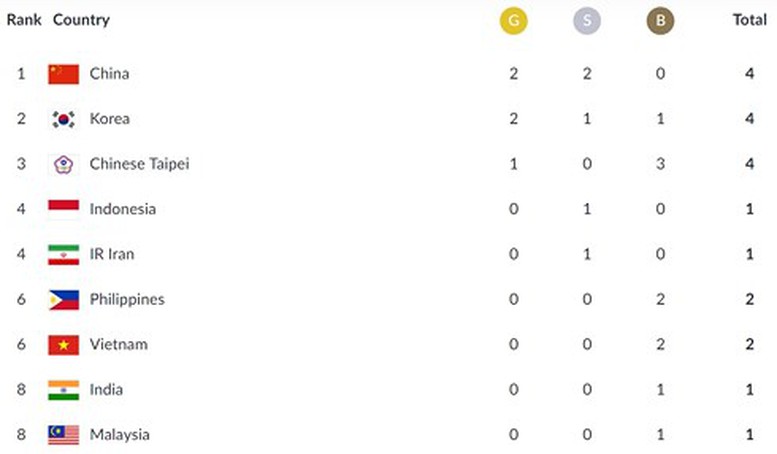Select the Vietnam country name
The width and height of the screenshot is (777, 454).
tap(118, 344)
